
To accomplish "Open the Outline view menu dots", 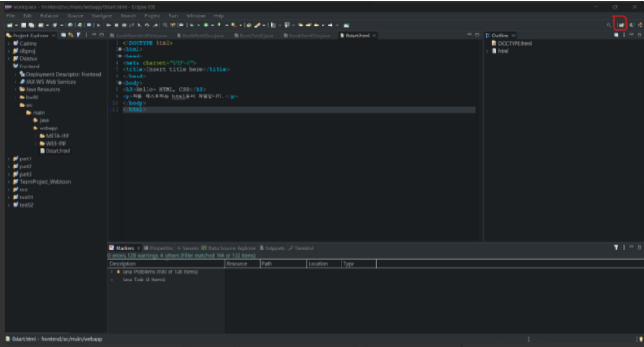I will click(x=624, y=36).
